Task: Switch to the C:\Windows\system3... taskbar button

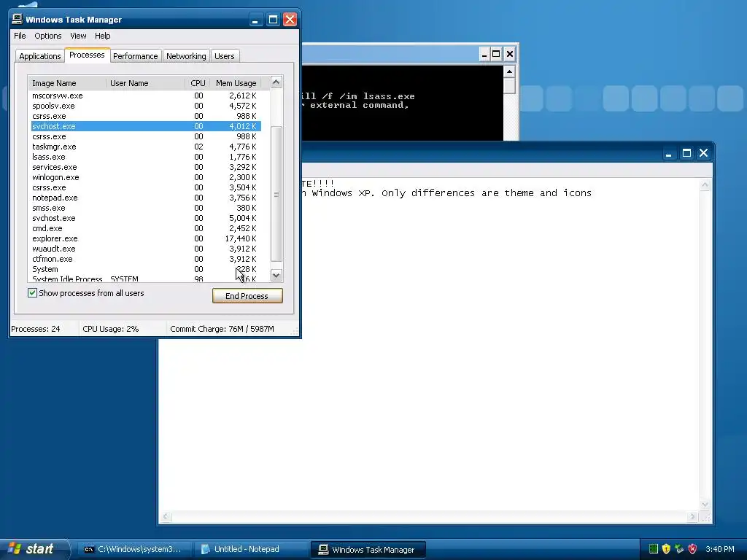Action: [134, 550]
